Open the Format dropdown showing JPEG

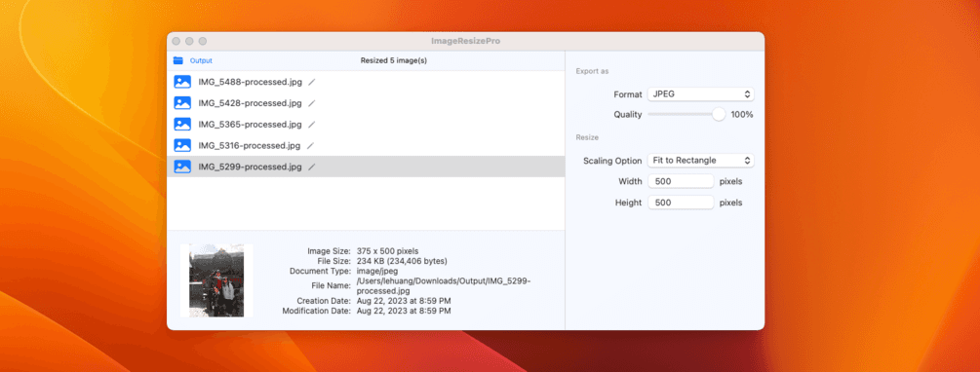point(700,94)
